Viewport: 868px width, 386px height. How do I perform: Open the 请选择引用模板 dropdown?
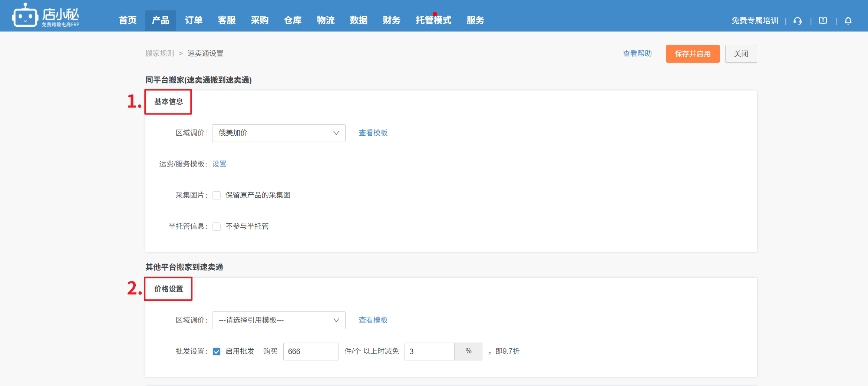(x=278, y=320)
